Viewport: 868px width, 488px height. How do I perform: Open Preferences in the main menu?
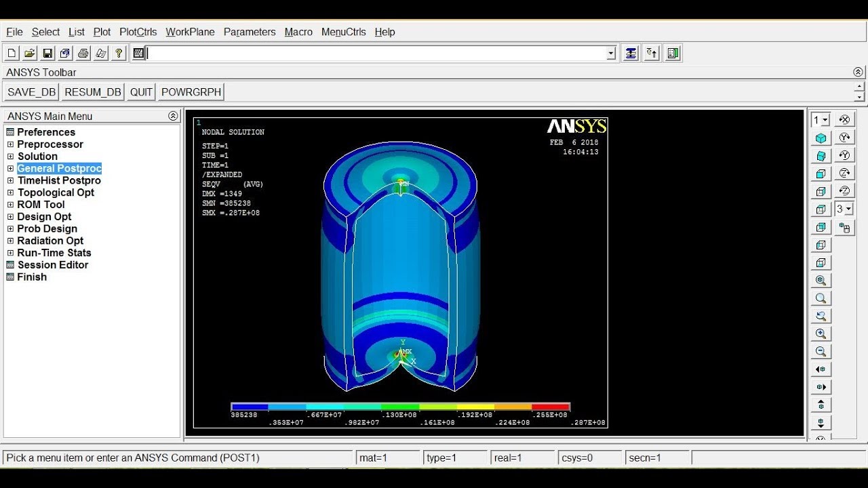point(46,132)
